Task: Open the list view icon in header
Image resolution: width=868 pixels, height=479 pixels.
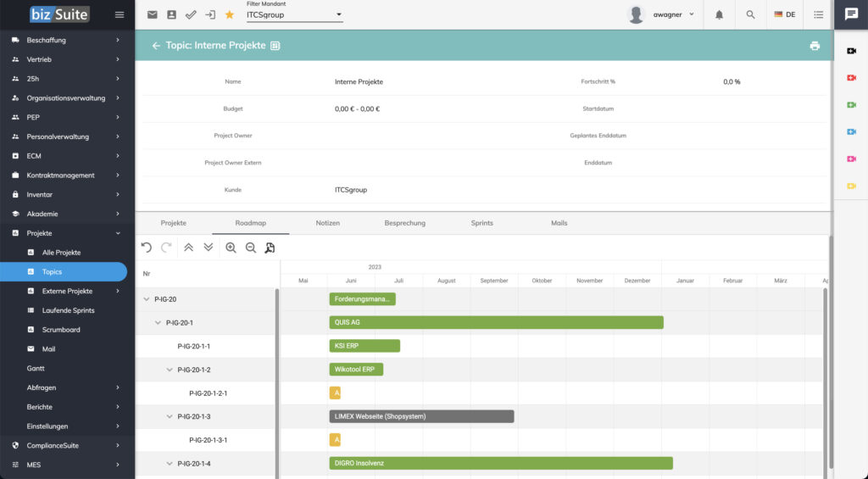Action: pos(818,15)
